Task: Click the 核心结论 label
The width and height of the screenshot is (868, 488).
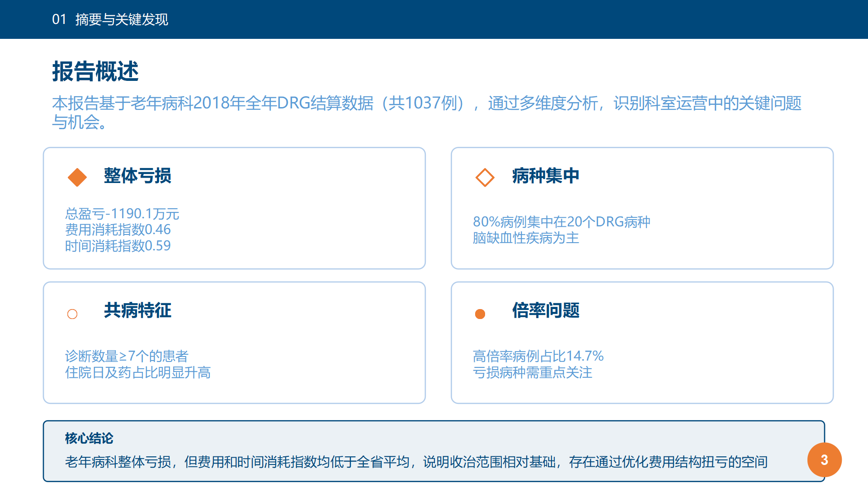Action: 89,438
